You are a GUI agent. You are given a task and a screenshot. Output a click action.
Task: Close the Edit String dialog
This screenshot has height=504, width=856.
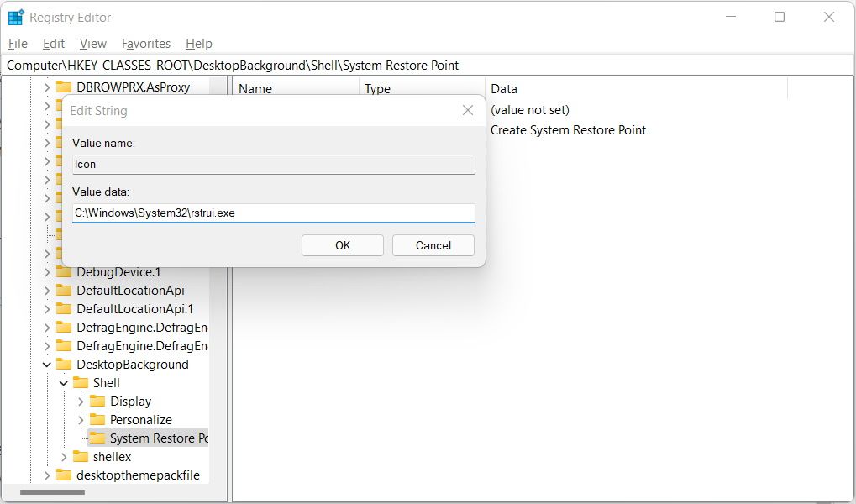tap(468, 110)
